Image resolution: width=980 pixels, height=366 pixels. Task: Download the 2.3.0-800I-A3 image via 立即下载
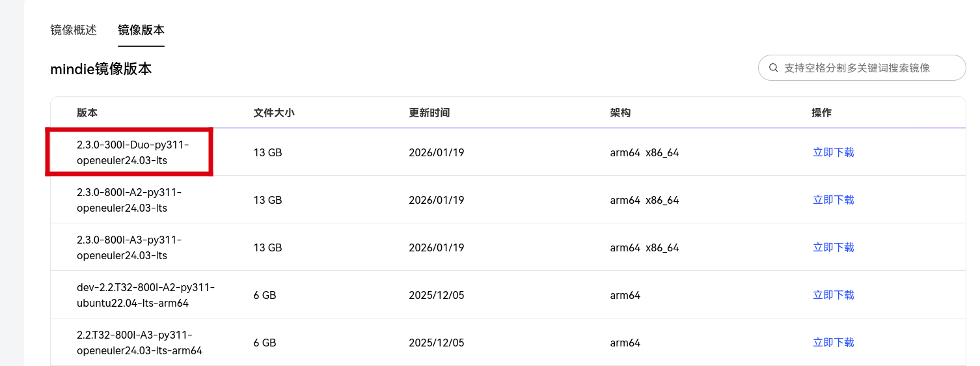(x=833, y=247)
